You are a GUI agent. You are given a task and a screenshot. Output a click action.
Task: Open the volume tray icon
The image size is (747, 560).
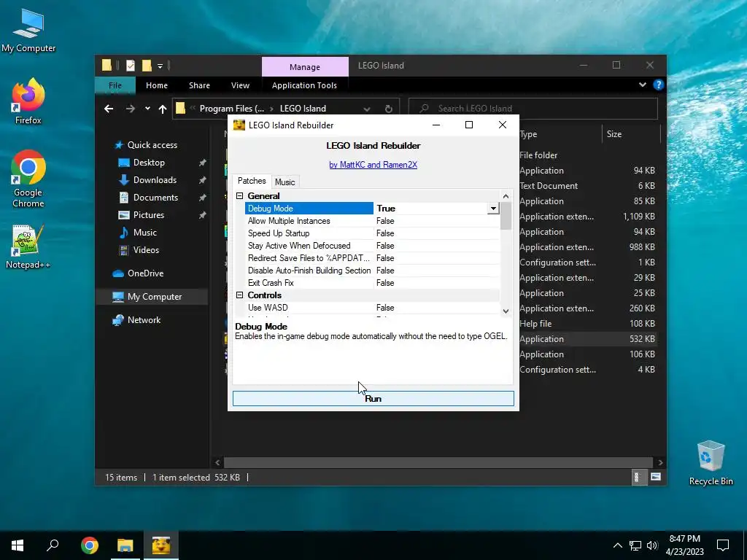[651, 545]
